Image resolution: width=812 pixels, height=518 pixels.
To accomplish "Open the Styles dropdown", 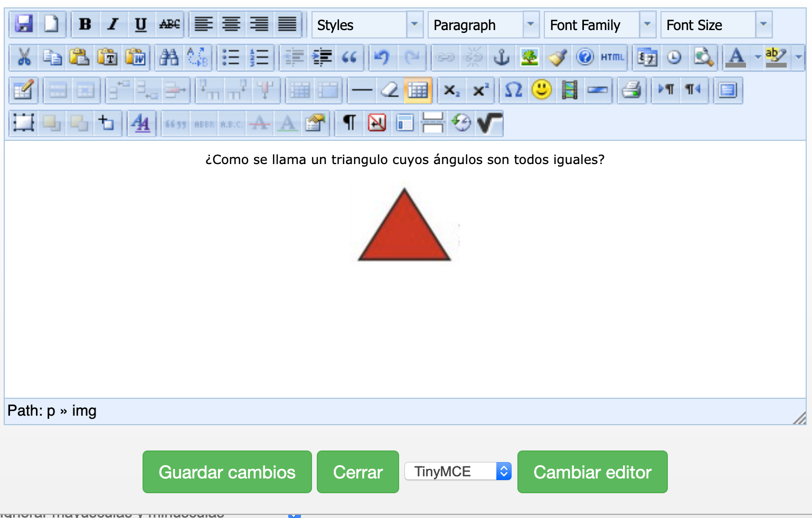I will coord(367,25).
